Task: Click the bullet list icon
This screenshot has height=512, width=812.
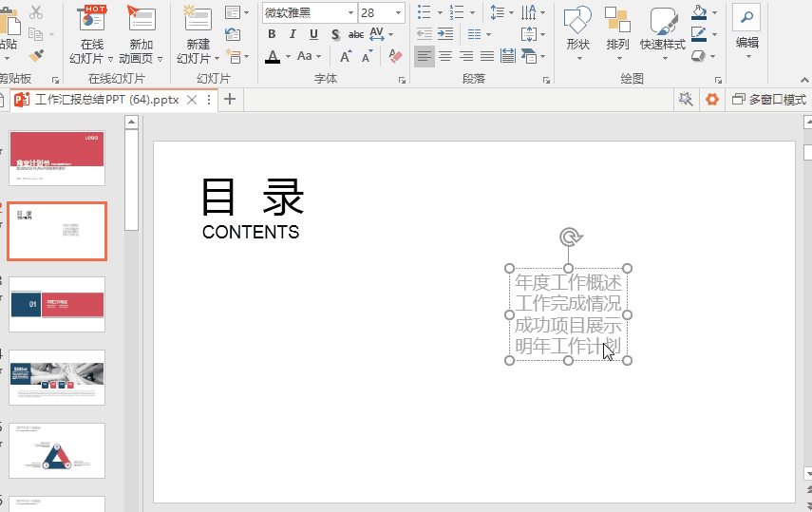Action: pyautogui.click(x=425, y=12)
